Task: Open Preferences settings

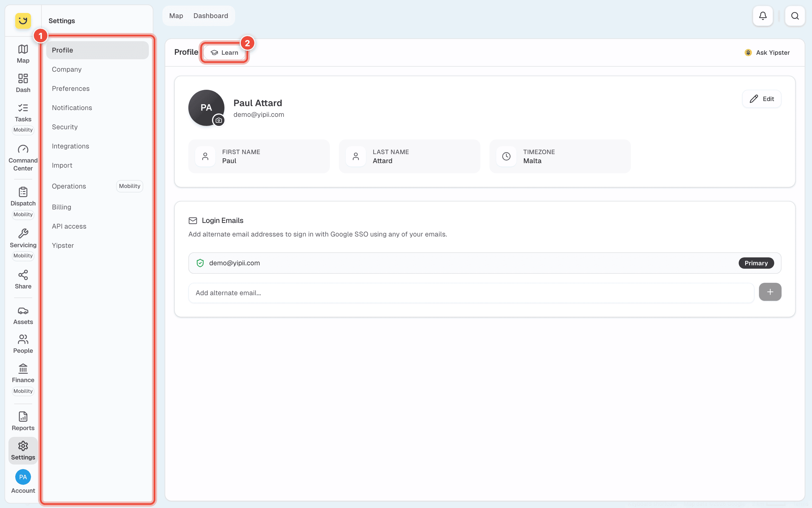Action: pos(97,88)
